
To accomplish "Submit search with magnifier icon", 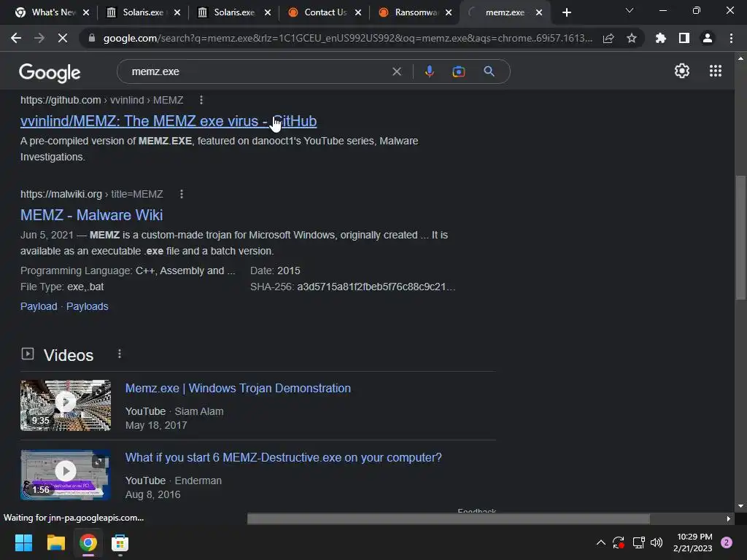I will pyautogui.click(x=489, y=71).
